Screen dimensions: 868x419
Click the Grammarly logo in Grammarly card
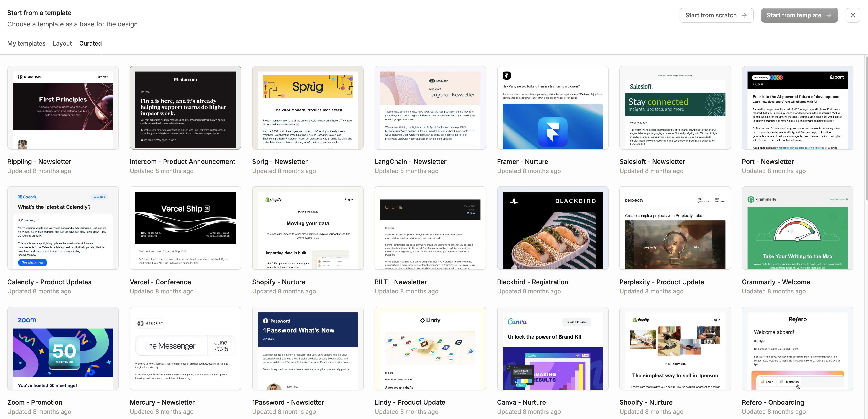coord(762,199)
